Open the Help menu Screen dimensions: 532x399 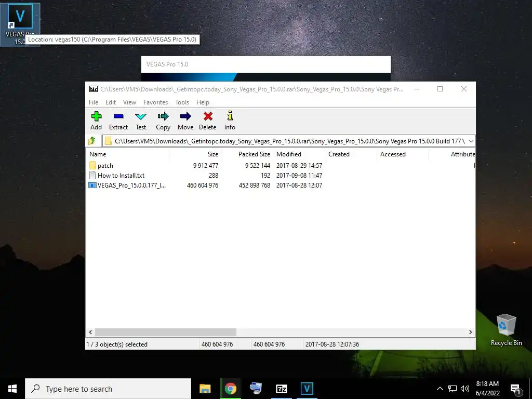click(x=203, y=102)
